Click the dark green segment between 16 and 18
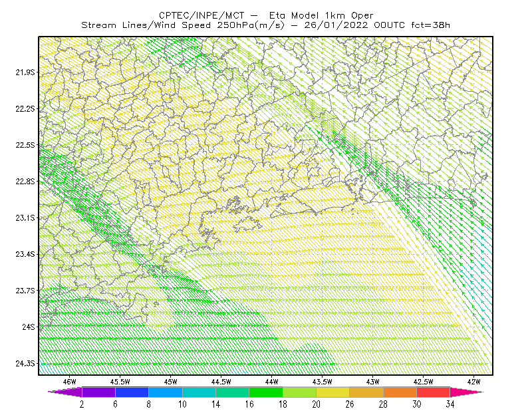 (x=266, y=392)
